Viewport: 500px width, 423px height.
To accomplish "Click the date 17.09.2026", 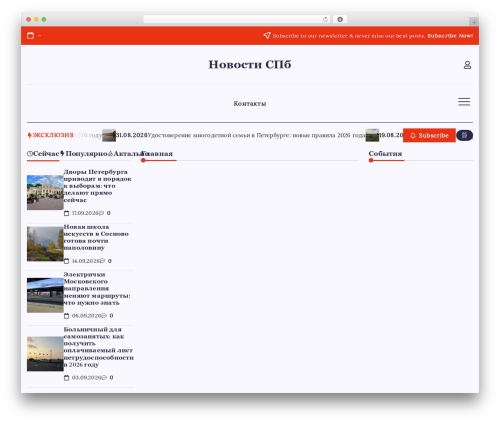I will coord(85,213).
